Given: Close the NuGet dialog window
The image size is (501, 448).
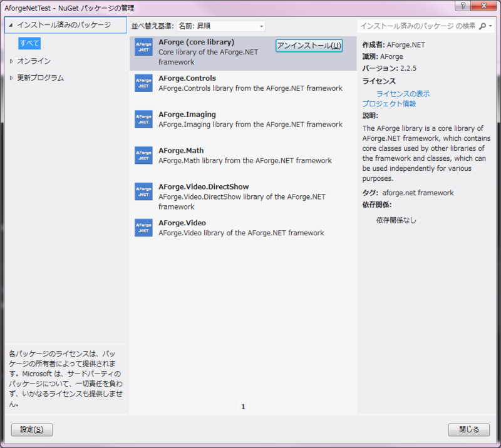Looking at the screenshot, I should (x=483, y=6).
